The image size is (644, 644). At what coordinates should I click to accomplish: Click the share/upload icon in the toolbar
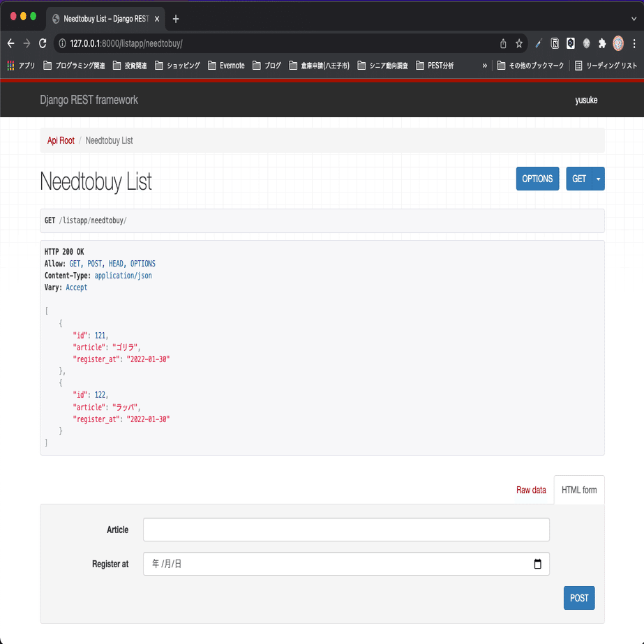tap(503, 43)
